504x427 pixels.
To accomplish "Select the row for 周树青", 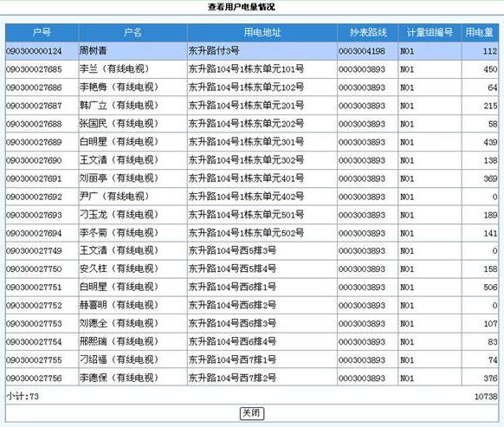I will [x=252, y=51].
